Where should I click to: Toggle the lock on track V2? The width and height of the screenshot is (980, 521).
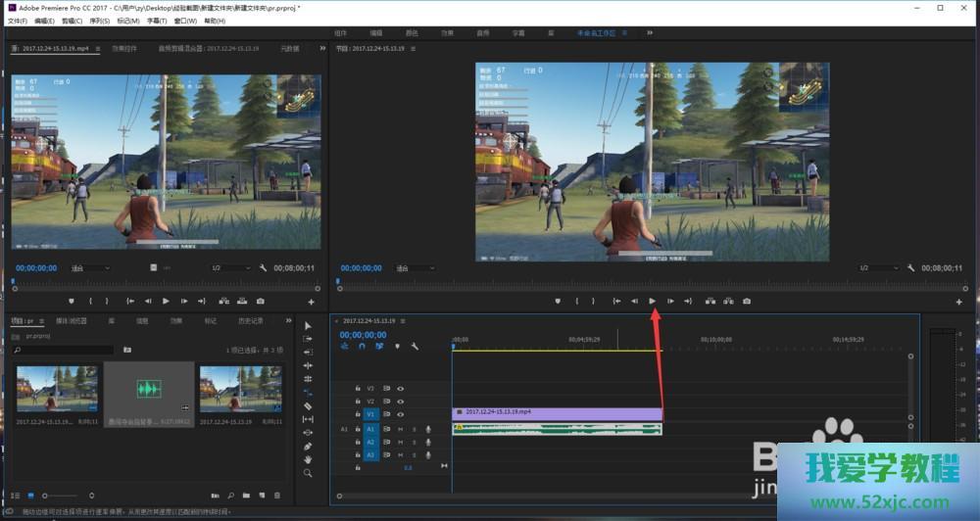pos(358,402)
